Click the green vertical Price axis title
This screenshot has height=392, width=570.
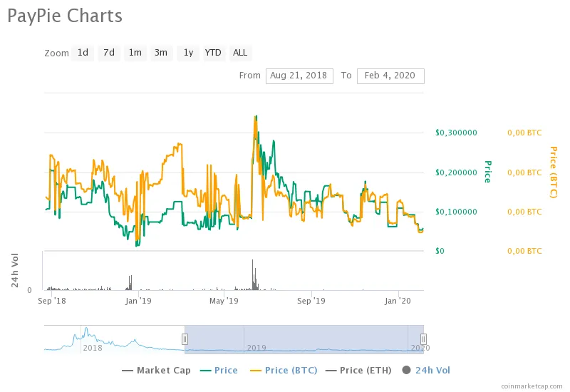tap(488, 172)
